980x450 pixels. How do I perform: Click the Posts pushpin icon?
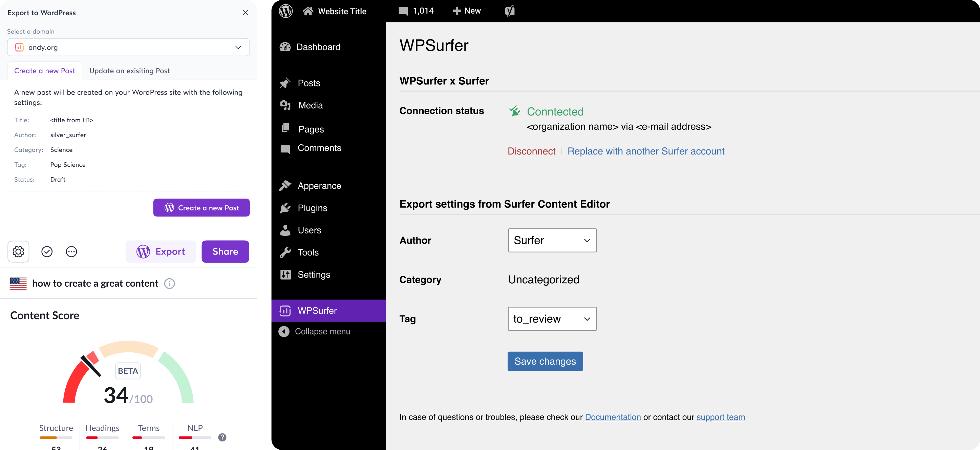click(285, 83)
